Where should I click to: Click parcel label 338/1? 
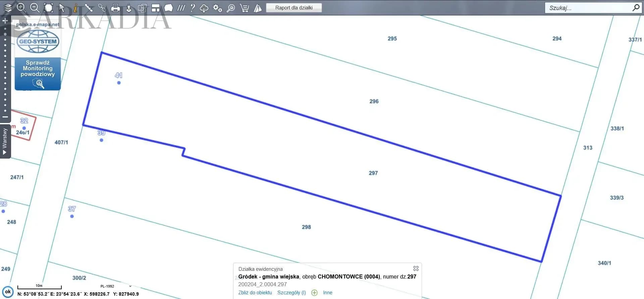[x=617, y=128]
